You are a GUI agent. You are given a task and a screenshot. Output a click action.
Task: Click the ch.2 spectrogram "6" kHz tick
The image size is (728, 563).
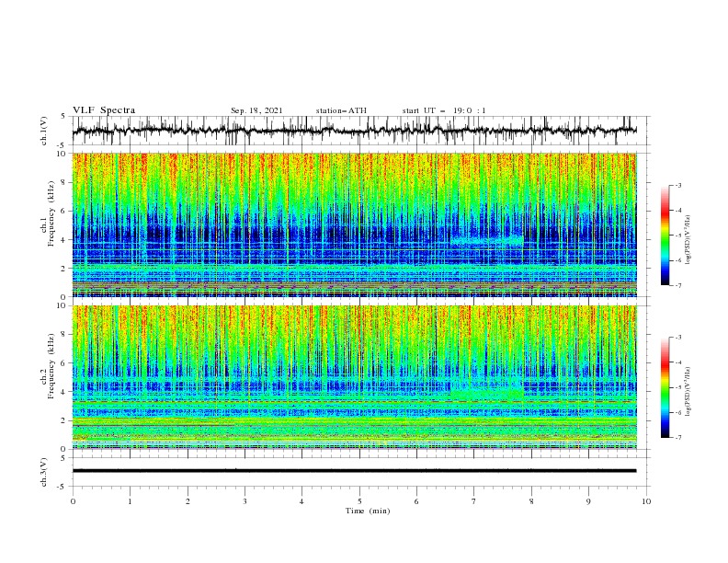(64, 362)
